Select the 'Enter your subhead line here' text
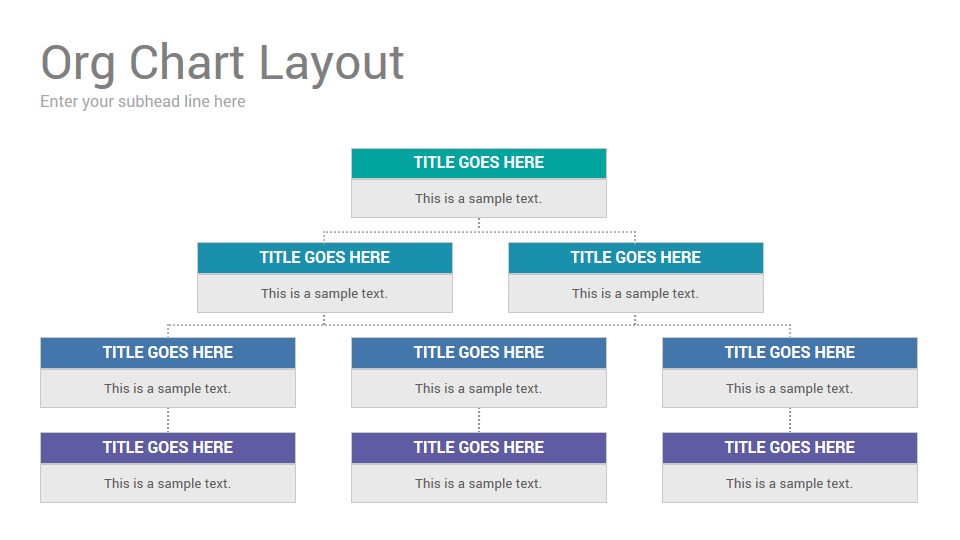The height and width of the screenshot is (540, 960). [143, 101]
